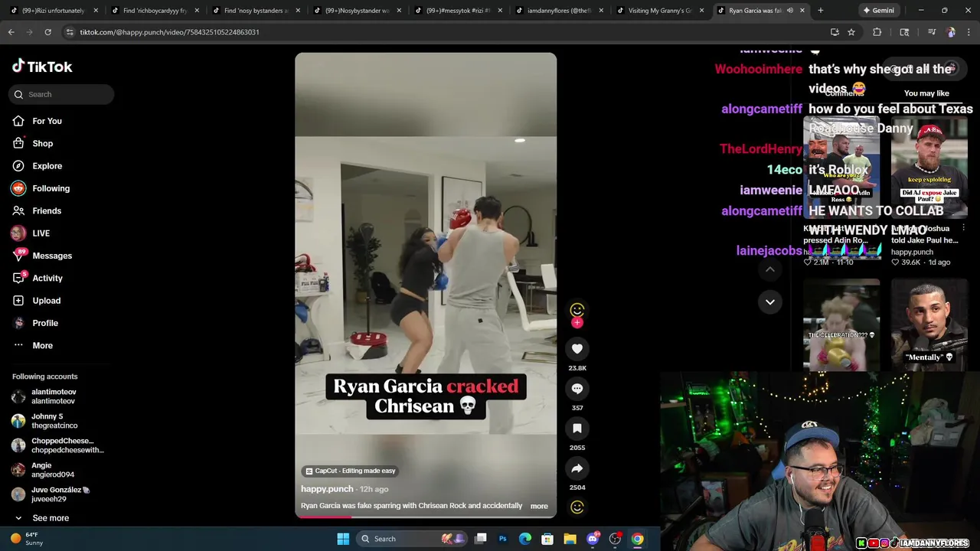Mute the Ryan Garcia tab audio icon
This screenshot has width=980, height=551.
(x=789, y=11)
